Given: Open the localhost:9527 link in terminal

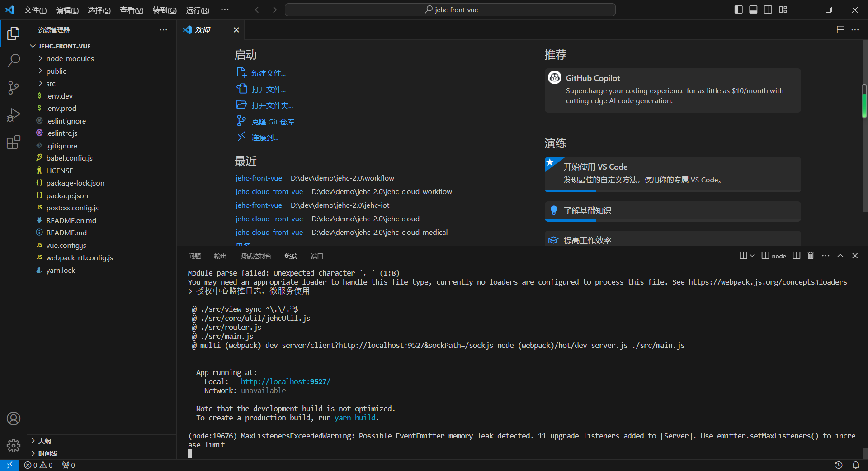Looking at the screenshot, I should (285, 381).
